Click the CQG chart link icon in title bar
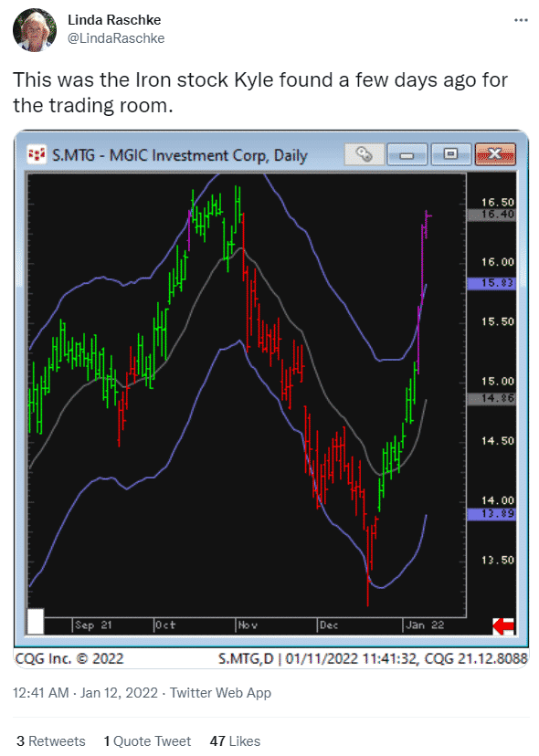Screen dimensions: 539x756 click(365, 155)
